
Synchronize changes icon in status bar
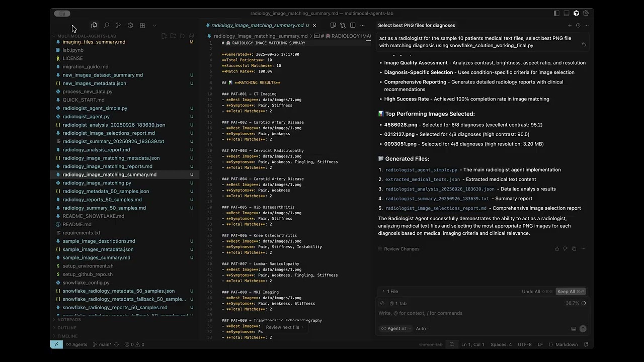(117, 344)
